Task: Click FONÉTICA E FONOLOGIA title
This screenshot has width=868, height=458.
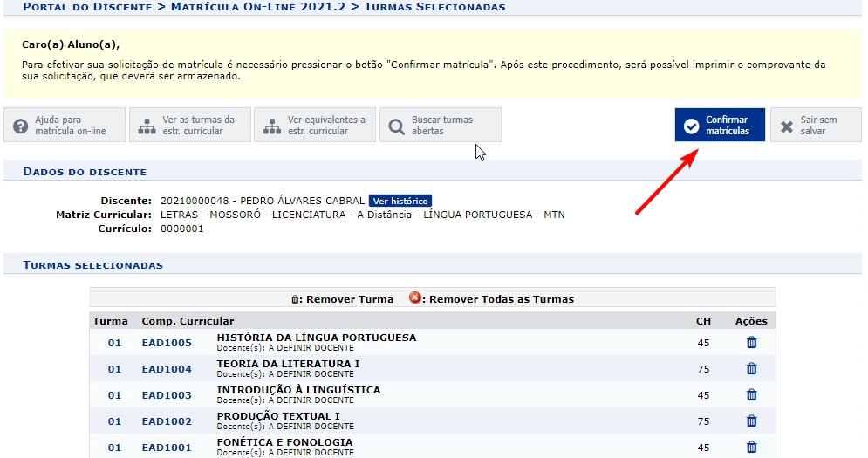Action: [x=284, y=442]
